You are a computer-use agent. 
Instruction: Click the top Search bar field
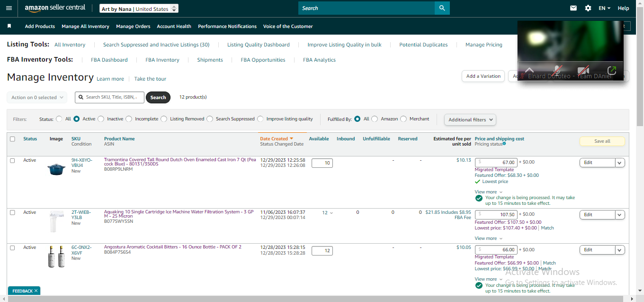point(367,8)
